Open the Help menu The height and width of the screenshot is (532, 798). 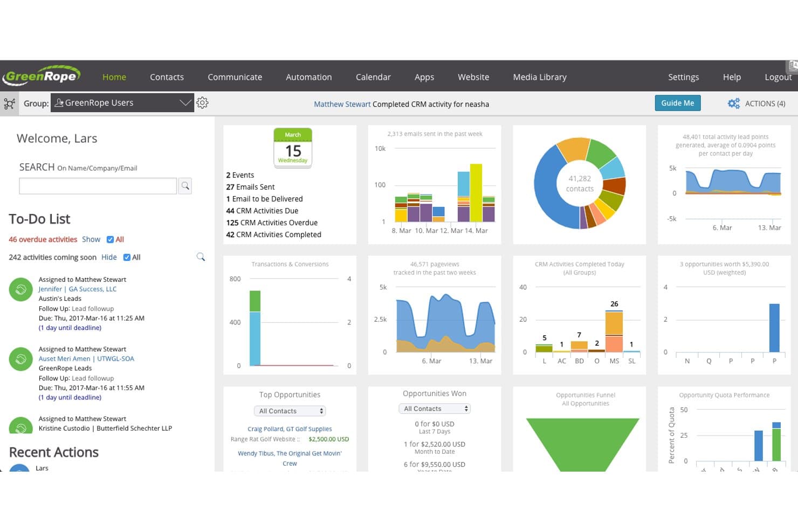pyautogui.click(x=732, y=77)
